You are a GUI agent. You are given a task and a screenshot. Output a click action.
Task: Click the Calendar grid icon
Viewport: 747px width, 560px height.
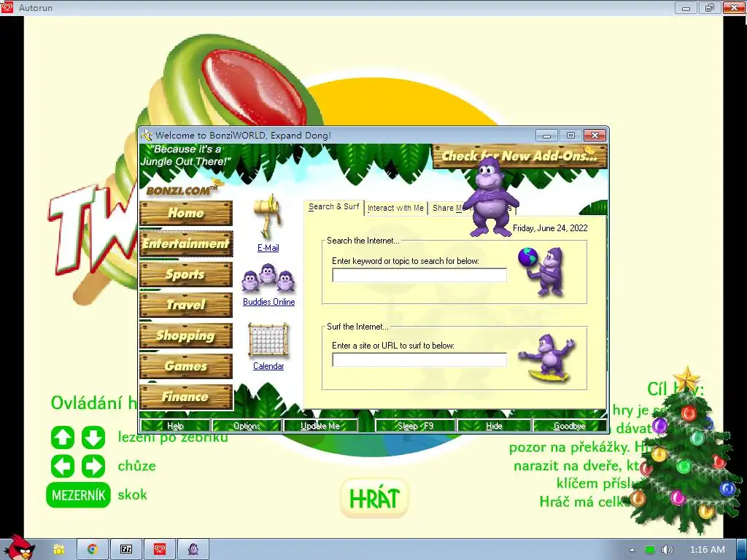[268, 340]
